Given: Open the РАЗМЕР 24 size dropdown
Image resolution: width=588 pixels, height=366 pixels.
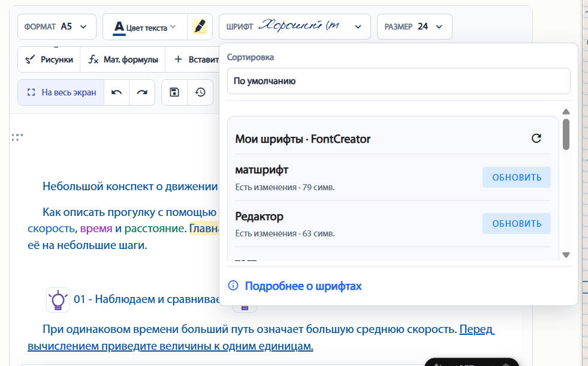Looking at the screenshot, I should click(x=414, y=26).
